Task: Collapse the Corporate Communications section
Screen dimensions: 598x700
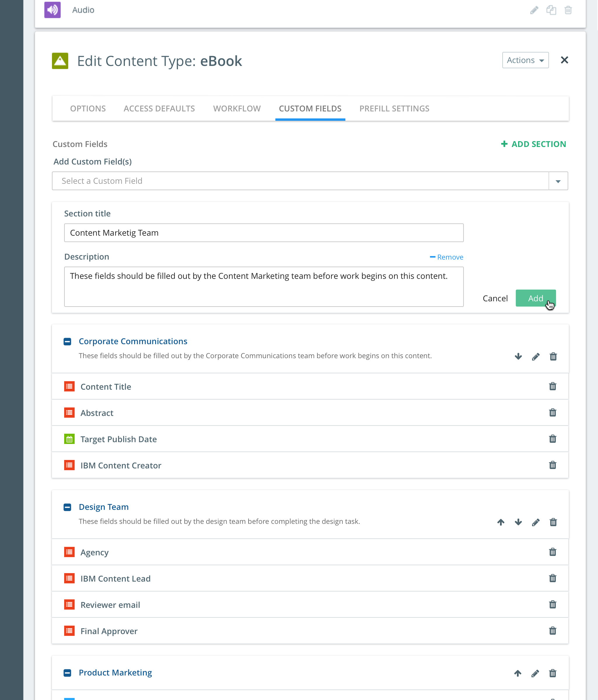Action: [67, 342]
